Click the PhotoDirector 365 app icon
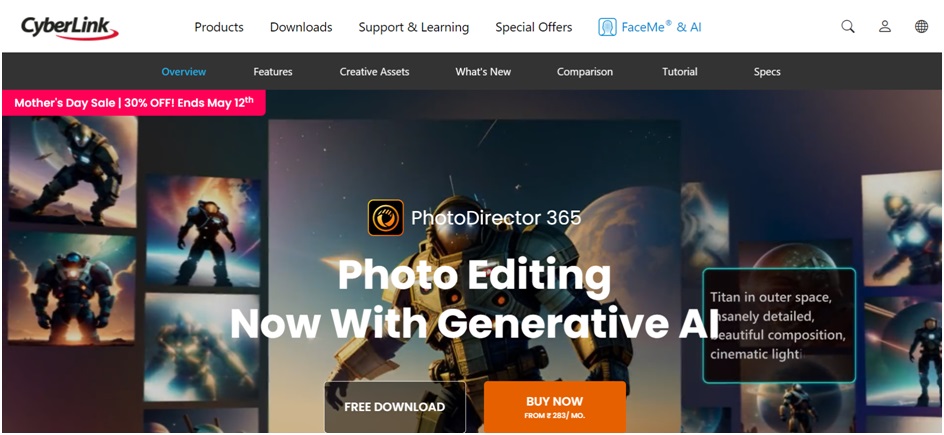The image size is (944, 435). click(386, 218)
